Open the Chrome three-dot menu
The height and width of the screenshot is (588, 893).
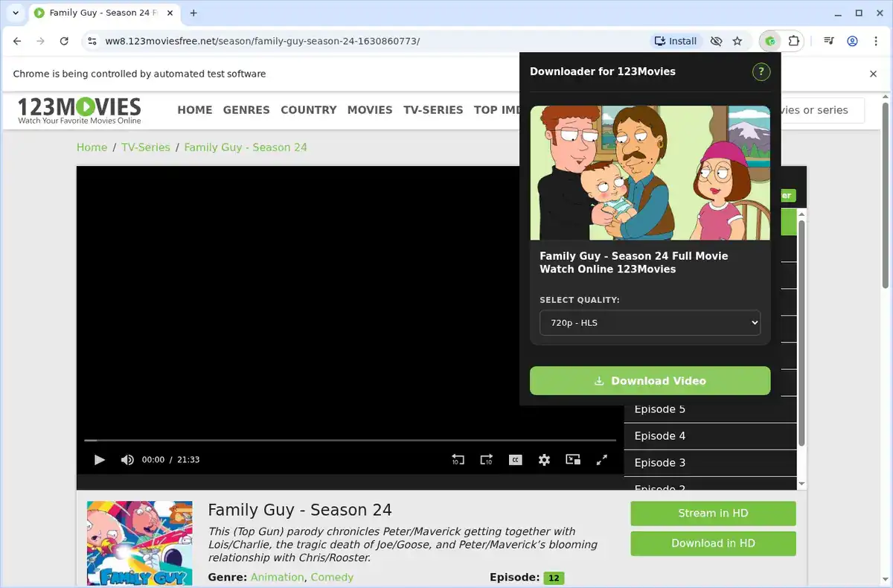coord(875,41)
